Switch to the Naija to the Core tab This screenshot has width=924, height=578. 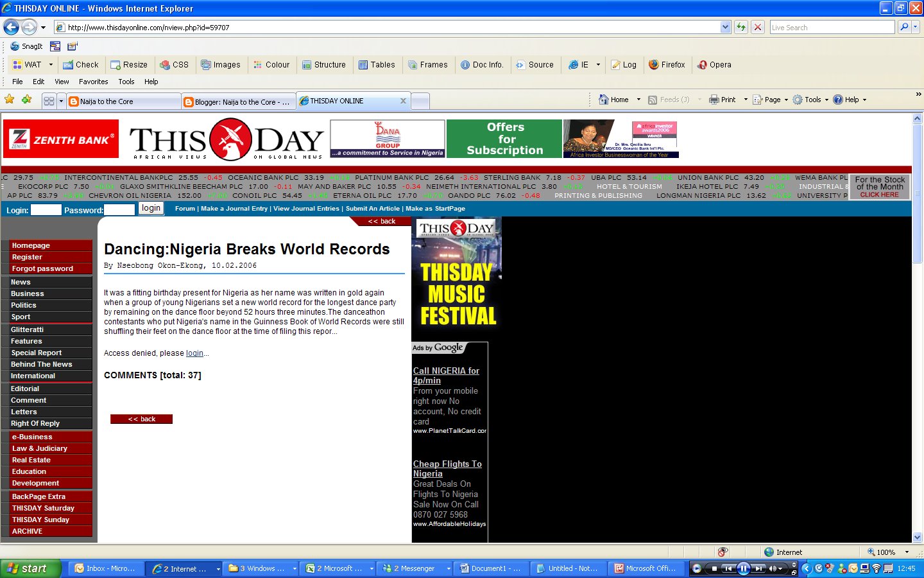pyautogui.click(x=123, y=101)
